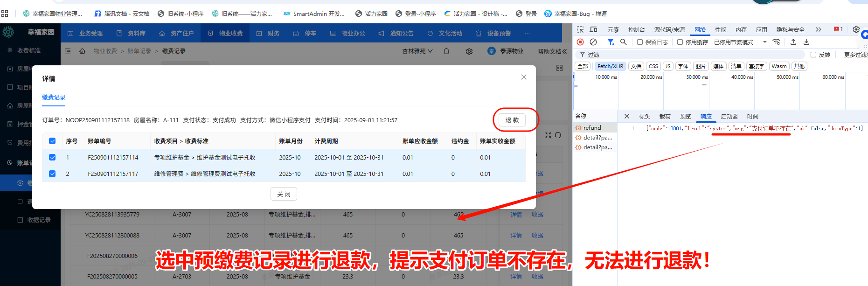Enable the 保留日志 checkbox
Screen dimensions: 868x286
pos(640,42)
